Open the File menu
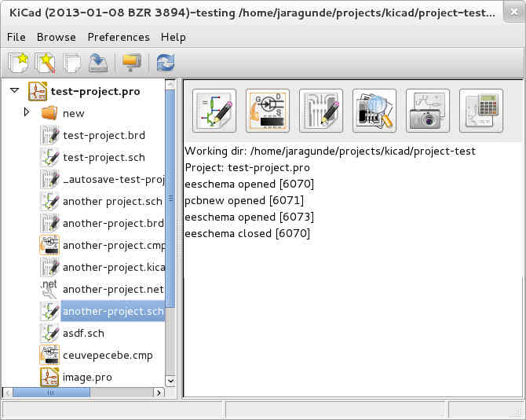 coord(16,37)
